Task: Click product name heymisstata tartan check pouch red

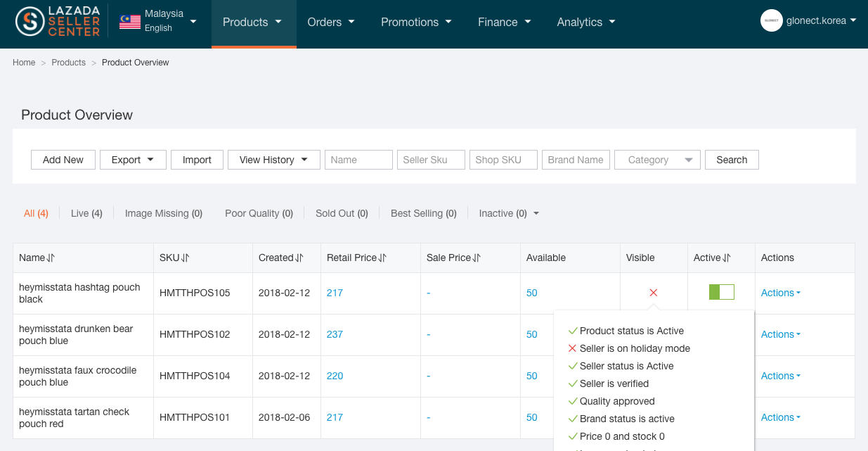Action: coord(74,418)
